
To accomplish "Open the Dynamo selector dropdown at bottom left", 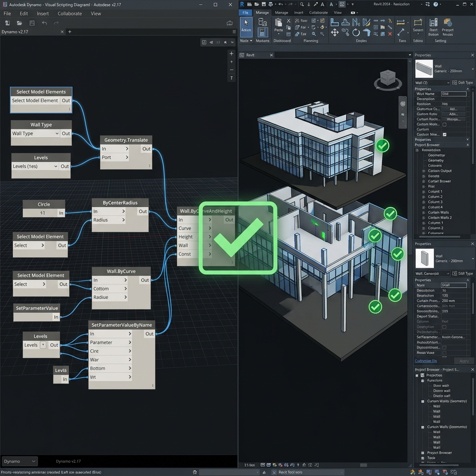I will [20, 462].
